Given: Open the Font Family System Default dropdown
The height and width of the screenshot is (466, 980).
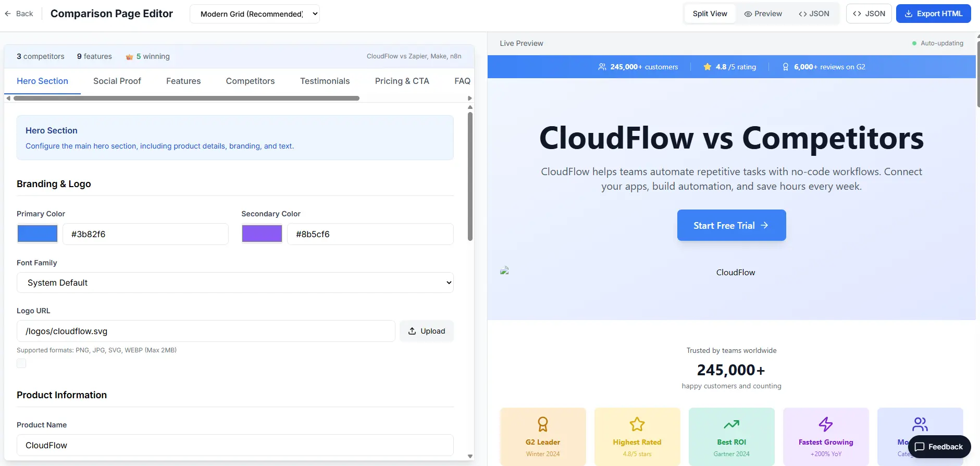Looking at the screenshot, I should (x=235, y=283).
